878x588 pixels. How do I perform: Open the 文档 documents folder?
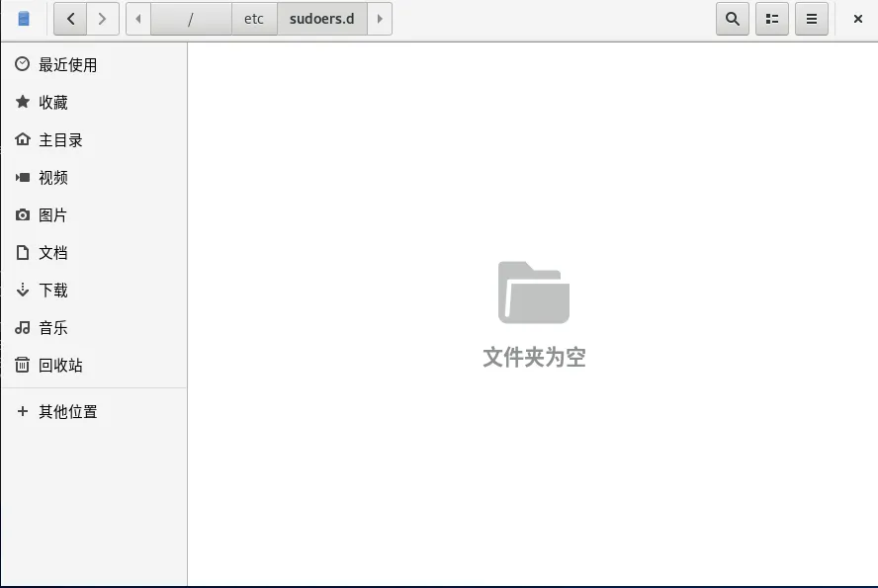coord(53,253)
